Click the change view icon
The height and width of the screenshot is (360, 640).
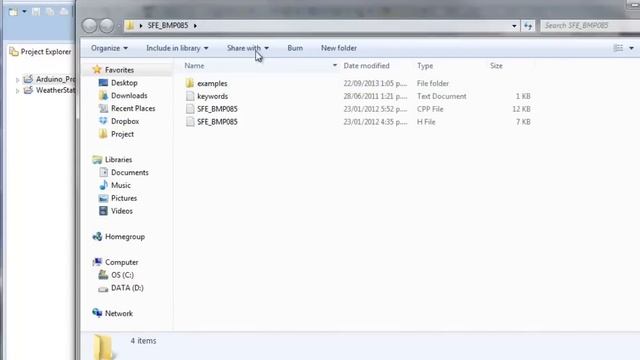[618, 48]
